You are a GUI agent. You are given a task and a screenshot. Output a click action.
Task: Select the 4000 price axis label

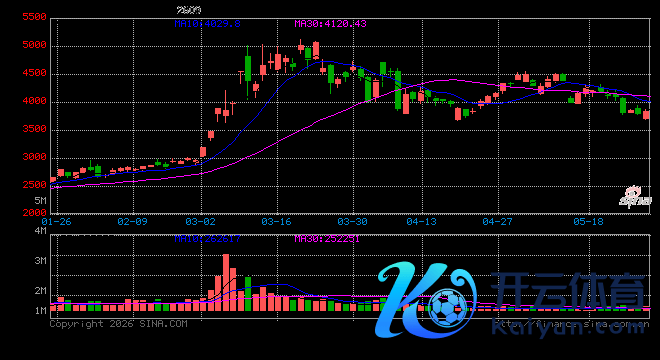[34, 101]
